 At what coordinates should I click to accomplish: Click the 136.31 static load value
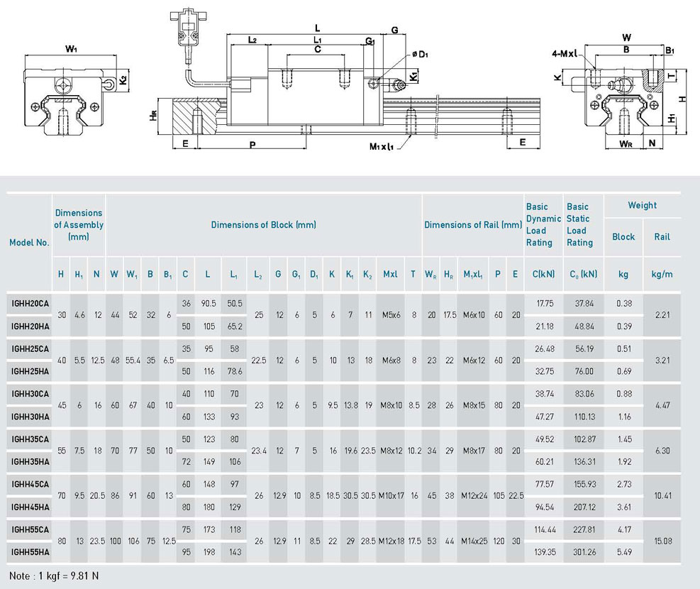(584, 462)
